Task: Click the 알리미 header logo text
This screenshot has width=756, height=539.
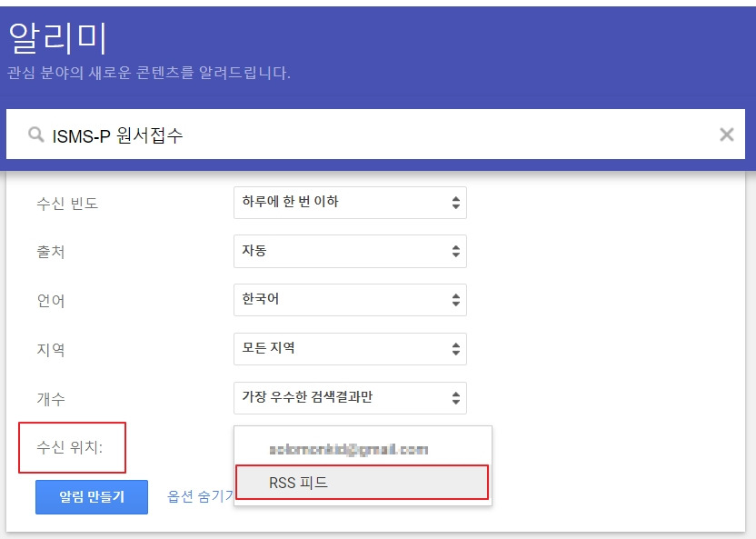Action: click(57, 37)
